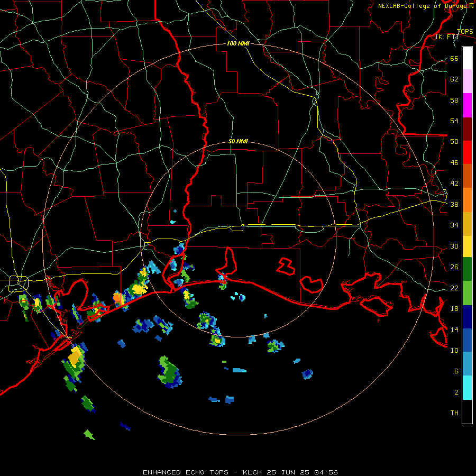Click the navy blue legend swatch
Viewport: 476px width, 476px height.
(x=467, y=317)
